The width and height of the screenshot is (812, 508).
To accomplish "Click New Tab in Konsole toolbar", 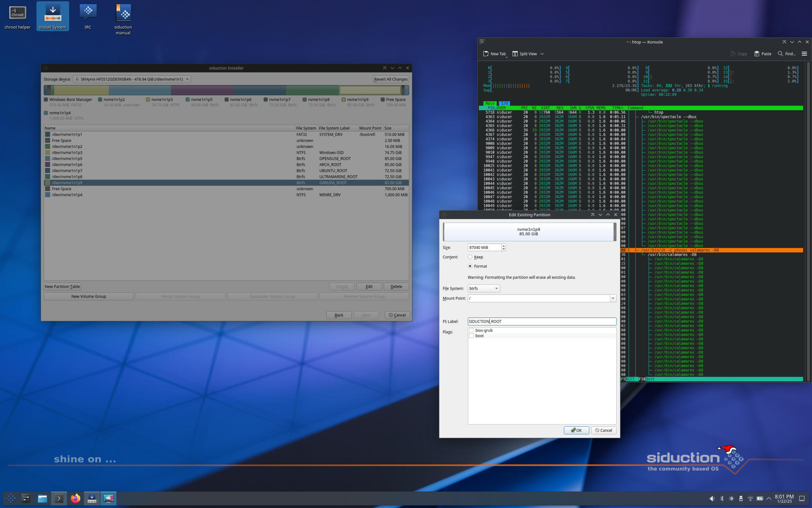I will tap(494, 54).
